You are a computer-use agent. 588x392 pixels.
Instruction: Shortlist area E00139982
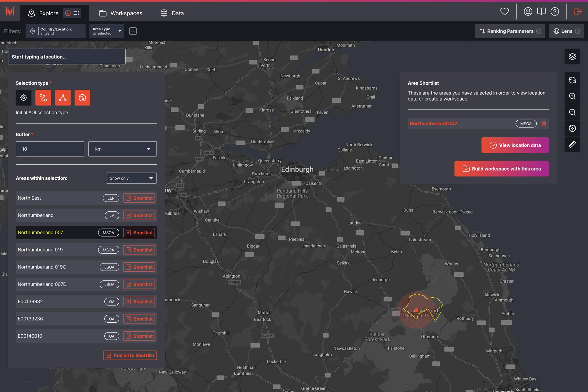click(x=140, y=301)
